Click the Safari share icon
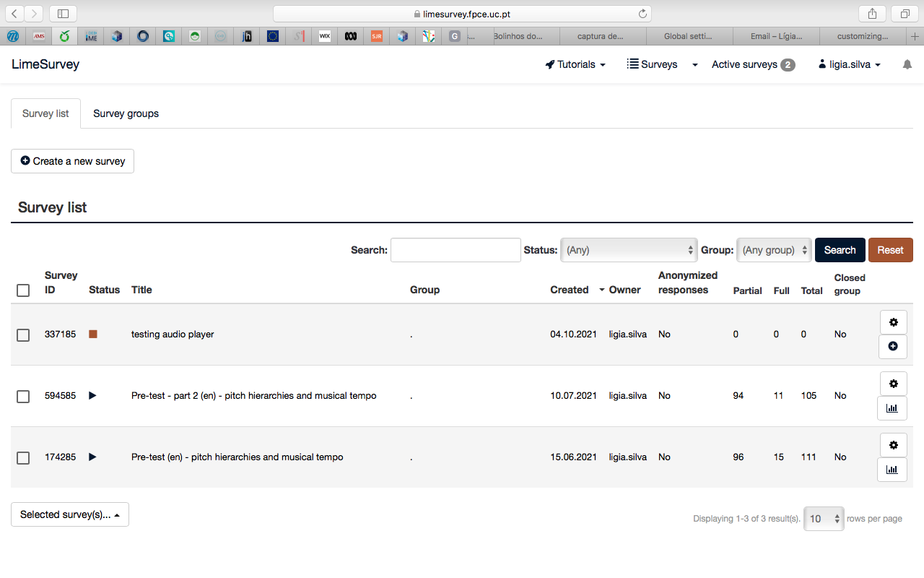924x578 pixels. (872, 14)
